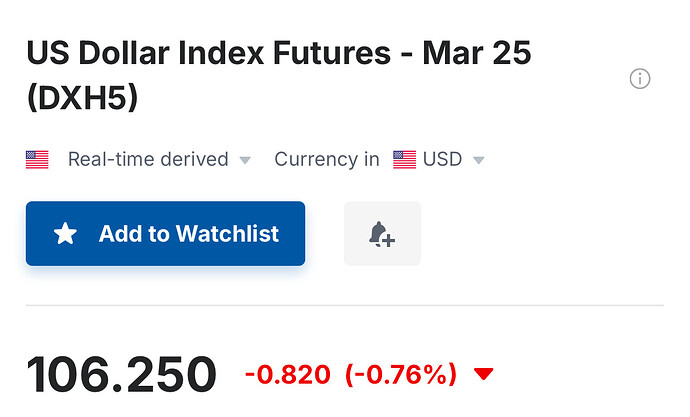
Task: Click the star icon in the watchlist button
Action: (65, 234)
